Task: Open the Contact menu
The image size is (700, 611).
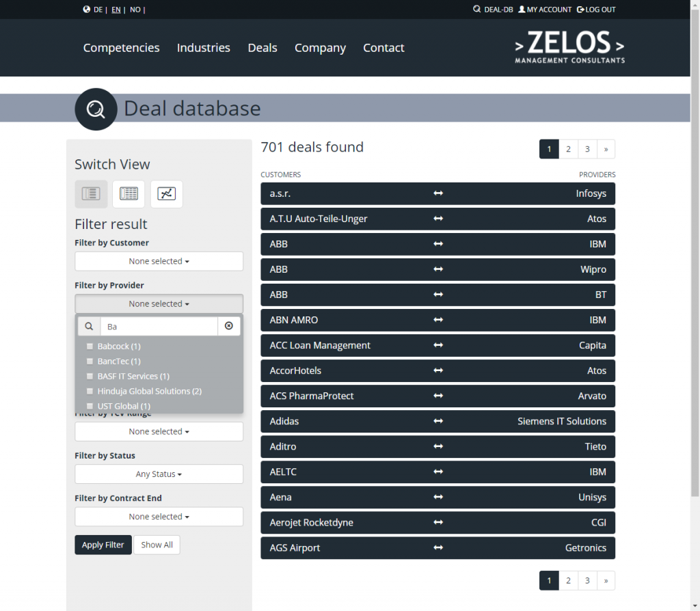Action: click(383, 48)
